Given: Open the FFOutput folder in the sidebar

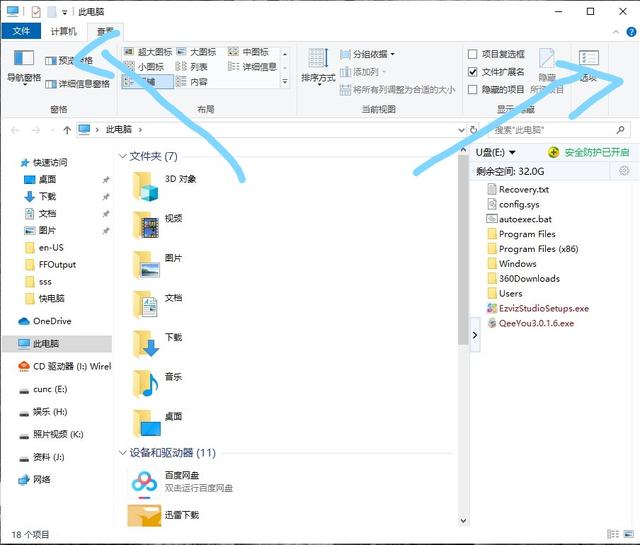Looking at the screenshot, I should [51, 265].
